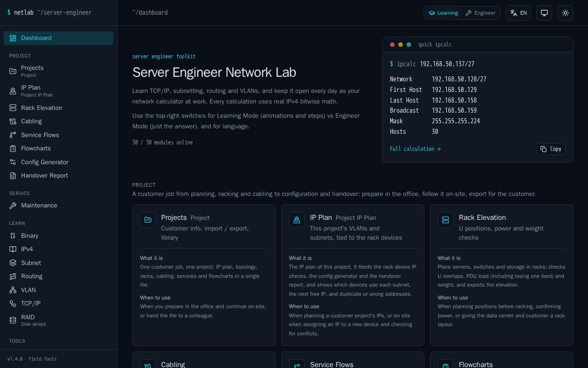Click the ipcalc command 192.168.50.137/27

(447, 64)
